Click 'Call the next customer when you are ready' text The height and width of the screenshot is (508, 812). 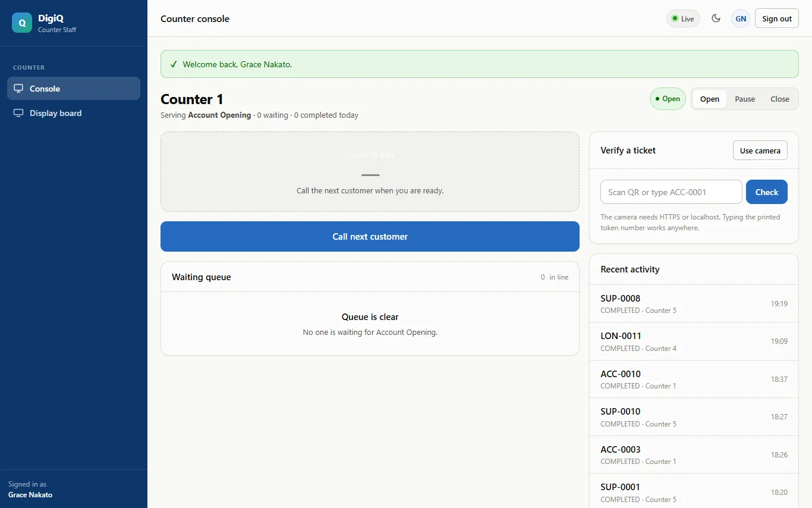click(x=370, y=191)
